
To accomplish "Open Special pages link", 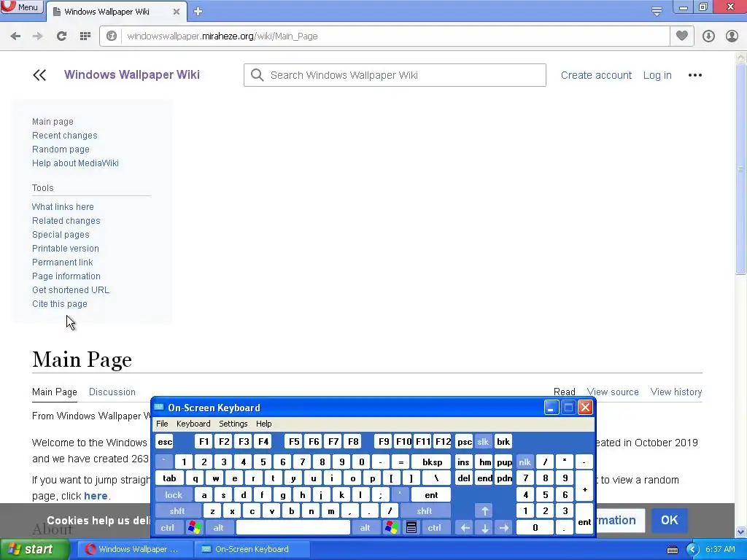I will point(61,234).
